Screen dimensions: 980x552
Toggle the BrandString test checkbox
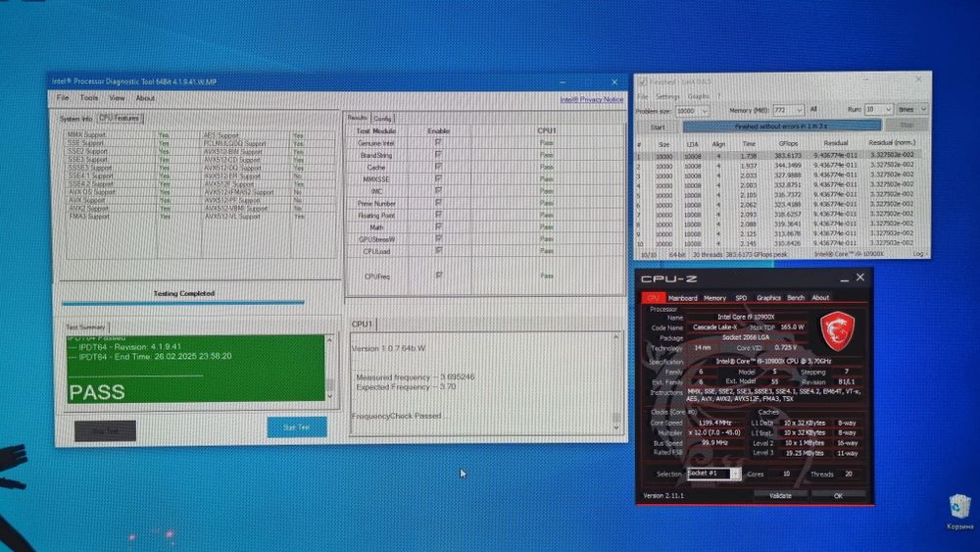coord(438,154)
